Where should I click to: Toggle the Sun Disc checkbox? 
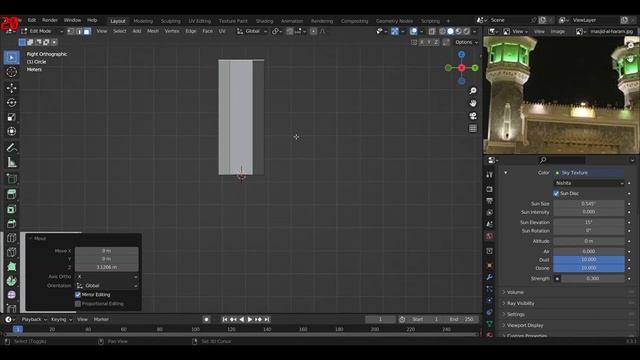pos(556,193)
